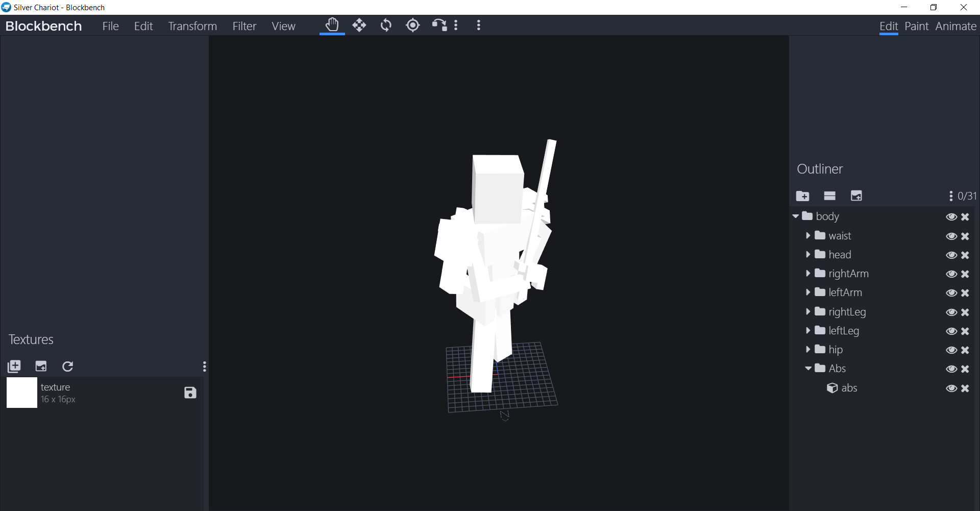Collapse the body group
The height and width of the screenshot is (511, 980).
click(x=796, y=216)
